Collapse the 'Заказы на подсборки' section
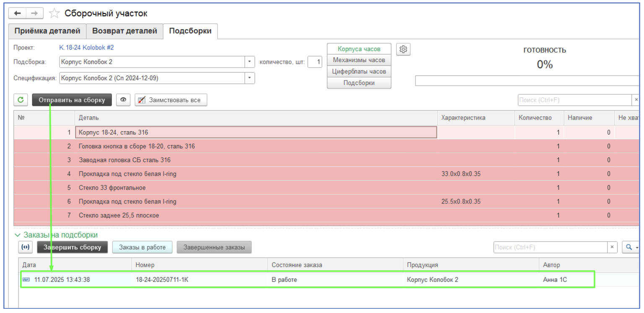This screenshot has width=644, height=313. pyautogui.click(x=17, y=235)
